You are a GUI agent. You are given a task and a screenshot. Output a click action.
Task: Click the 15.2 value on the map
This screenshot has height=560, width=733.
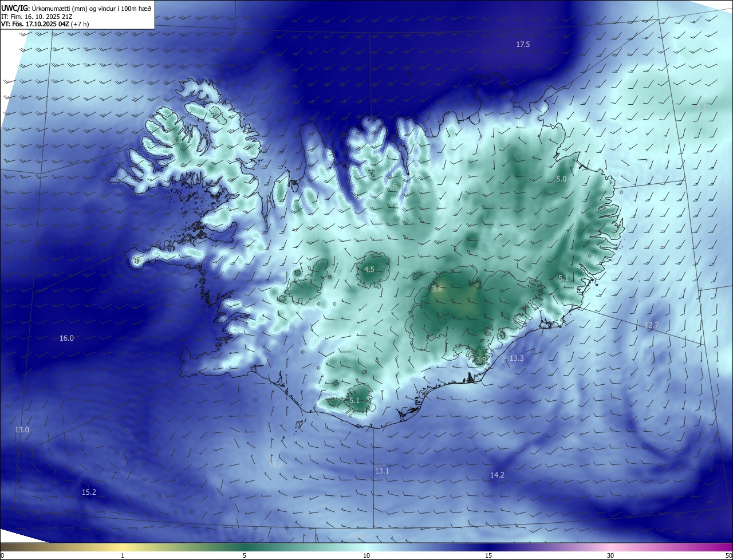tap(89, 492)
